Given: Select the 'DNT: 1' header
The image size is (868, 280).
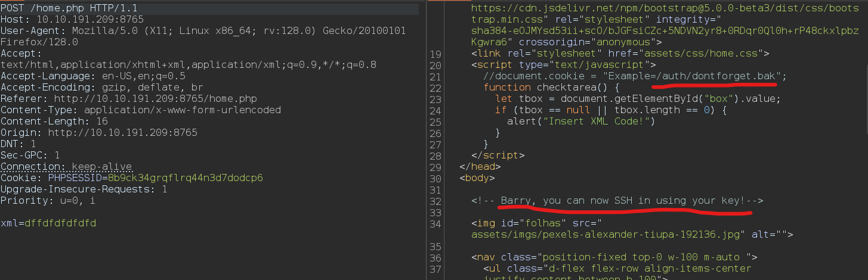Looking at the screenshot, I should point(18,144).
